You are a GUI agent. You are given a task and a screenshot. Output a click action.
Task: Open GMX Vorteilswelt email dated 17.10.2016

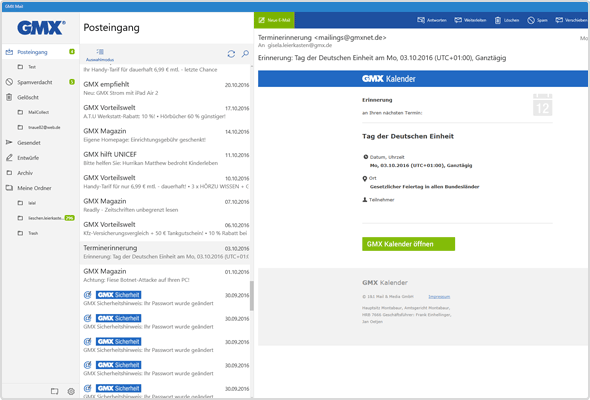[x=166, y=112]
